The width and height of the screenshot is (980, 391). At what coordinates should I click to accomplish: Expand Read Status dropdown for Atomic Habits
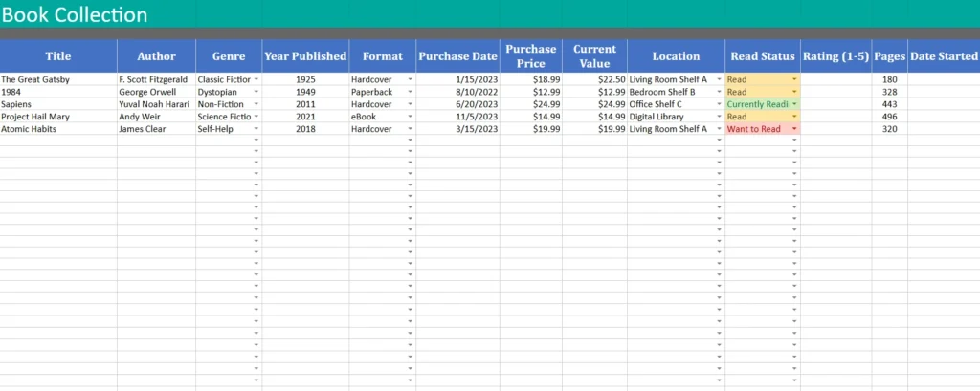794,129
